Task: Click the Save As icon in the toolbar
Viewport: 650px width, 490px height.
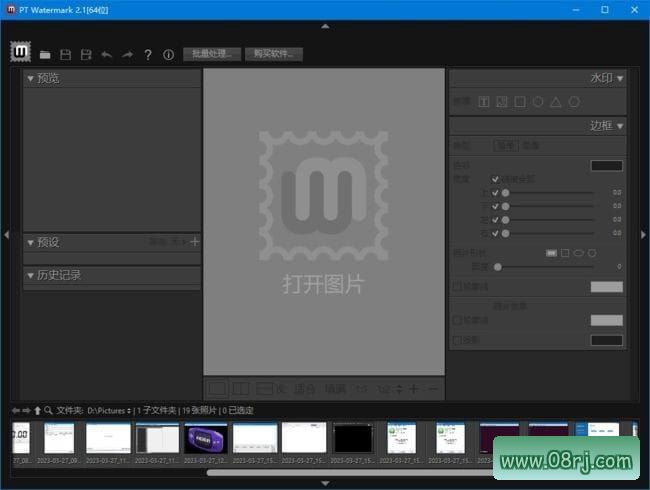Action: coord(86,55)
